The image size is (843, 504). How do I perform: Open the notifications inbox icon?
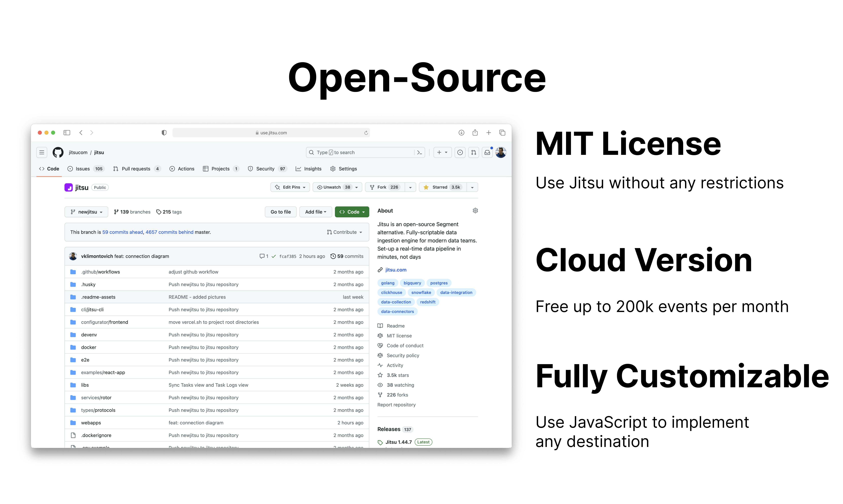[x=487, y=153]
